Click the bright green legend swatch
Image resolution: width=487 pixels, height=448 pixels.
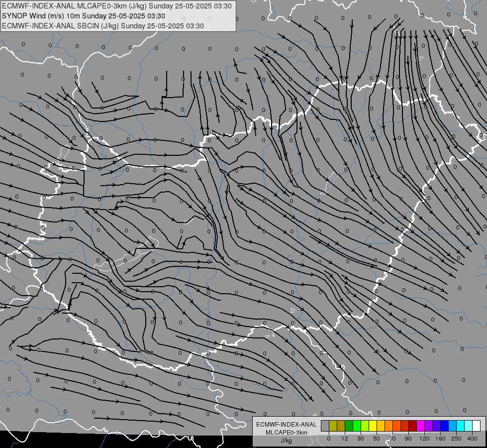point(357,426)
